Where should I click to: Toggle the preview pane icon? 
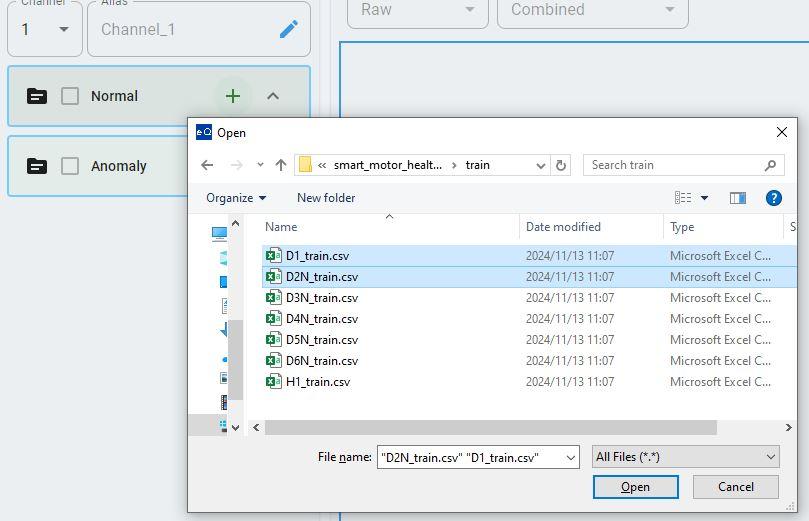click(x=738, y=198)
